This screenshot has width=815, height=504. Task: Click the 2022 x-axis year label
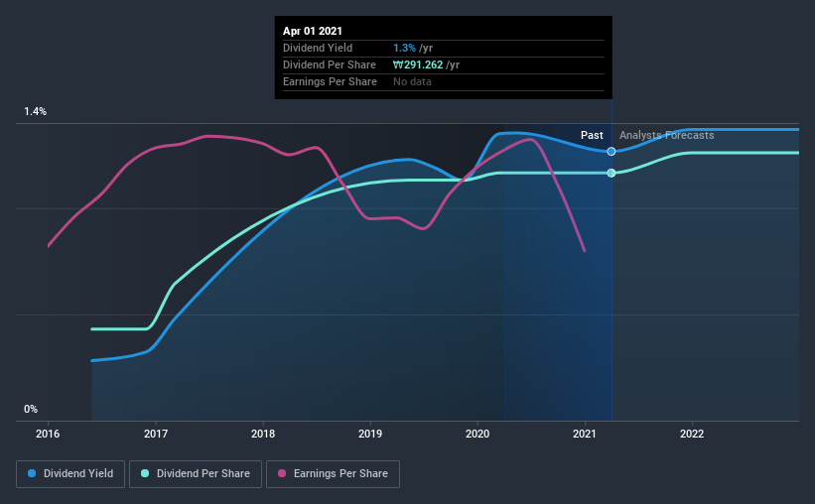692,434
